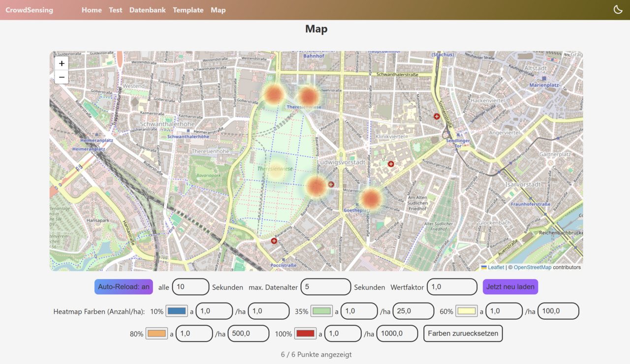
Task: Navigate to the Template page
Action: point(188,10)
